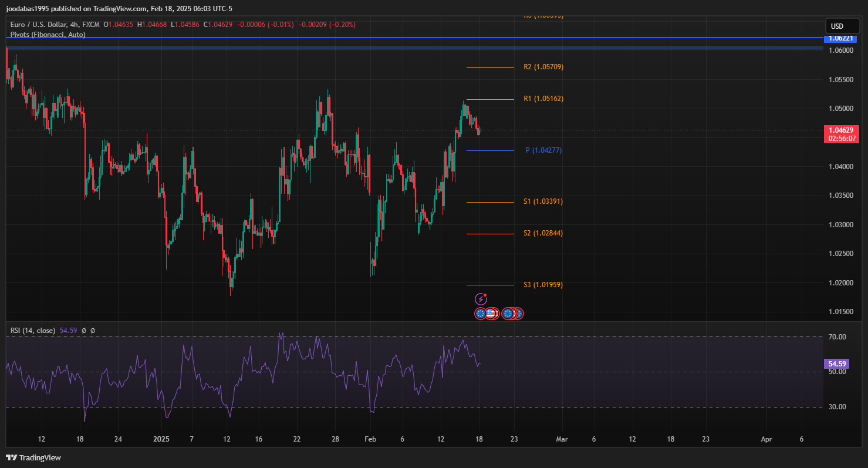
Task: Click the purple lightning bolt news icon
Action: coord(480,299)
